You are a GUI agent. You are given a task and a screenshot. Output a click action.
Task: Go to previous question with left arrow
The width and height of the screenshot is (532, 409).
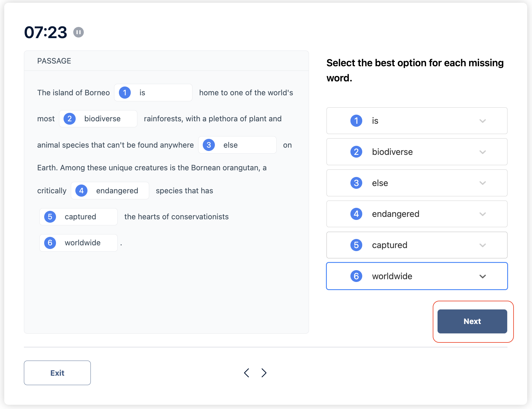click(246, 373)
